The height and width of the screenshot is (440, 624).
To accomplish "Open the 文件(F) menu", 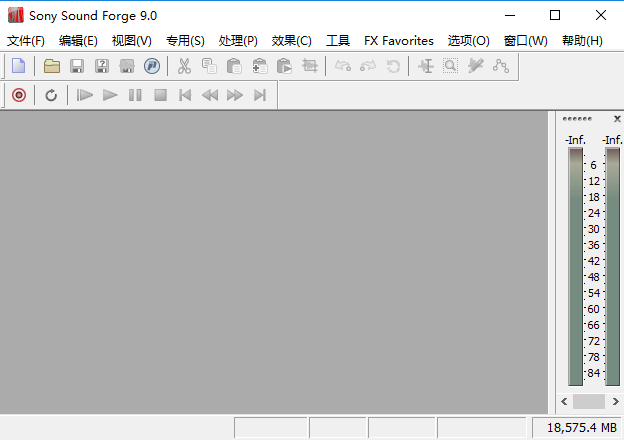I will pos(26,41).
